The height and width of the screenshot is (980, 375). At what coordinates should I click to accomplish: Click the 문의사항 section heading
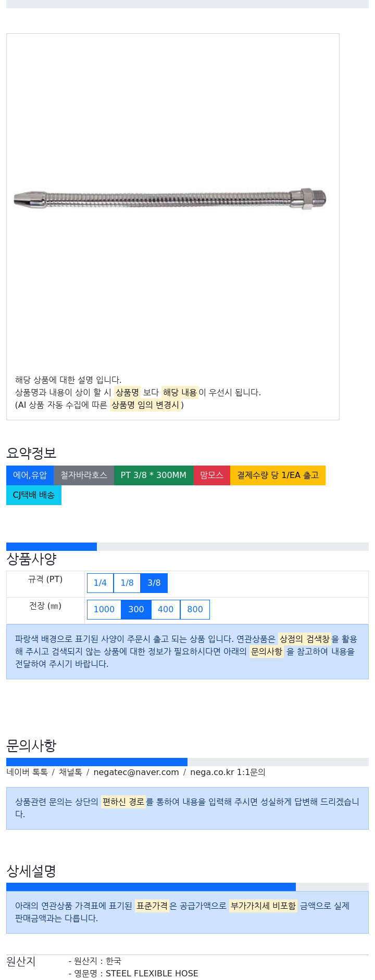pyautogui.click(x=31, y=746)
